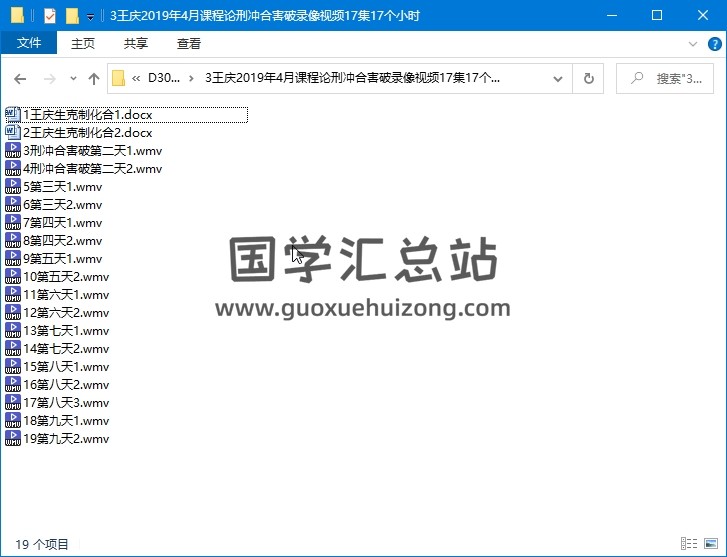
Task: Select the video icon of 3刑冲合害破第二天1.wmv
Action: coord(13,150)
